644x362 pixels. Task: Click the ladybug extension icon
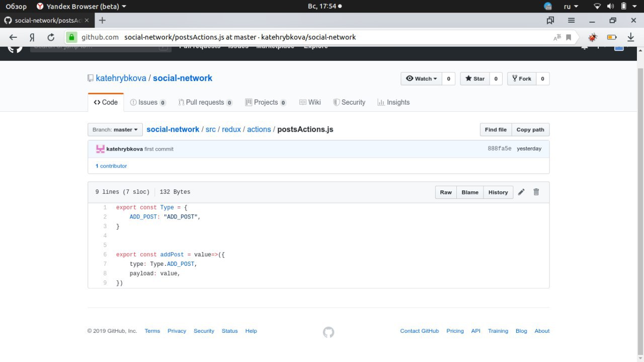pos(593,37)
